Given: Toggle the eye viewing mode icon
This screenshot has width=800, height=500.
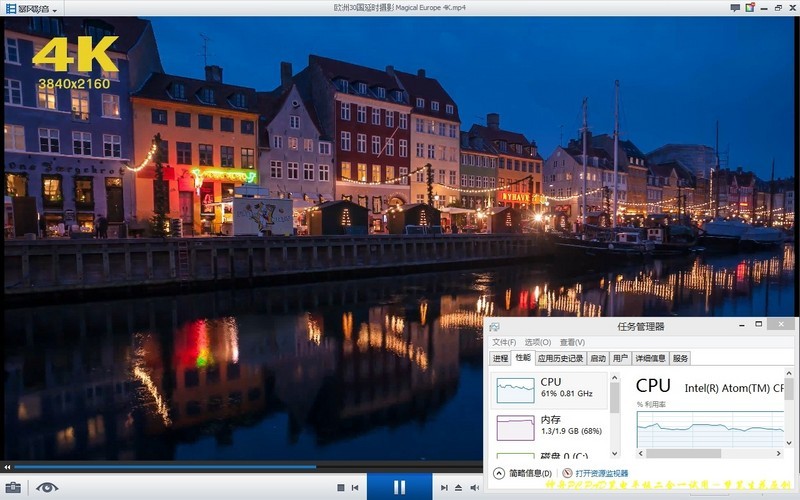Looking at the screenshot, I should 47,488.
